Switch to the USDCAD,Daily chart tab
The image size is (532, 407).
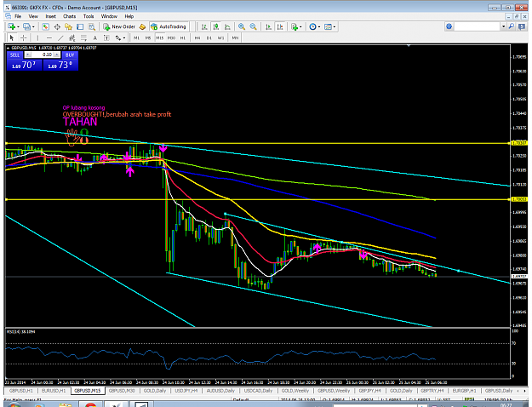coord(258,391)
